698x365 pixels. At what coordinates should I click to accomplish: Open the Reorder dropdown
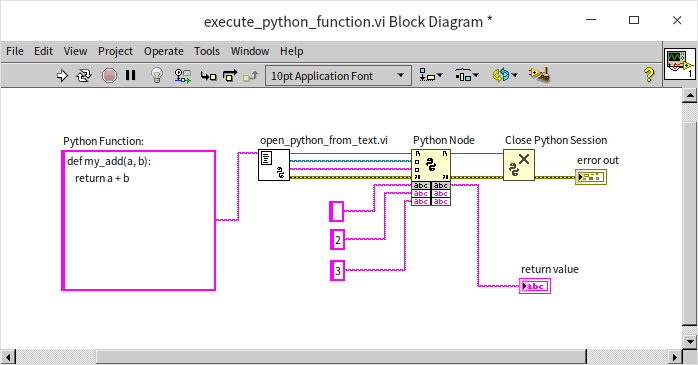point(505,76)
